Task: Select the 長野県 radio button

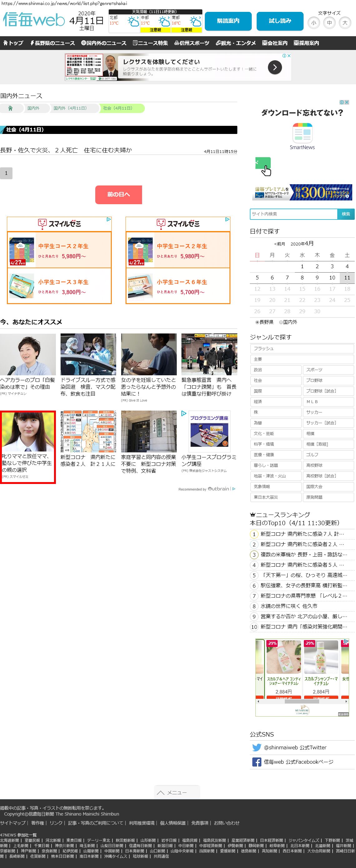Action: (257, 322)
